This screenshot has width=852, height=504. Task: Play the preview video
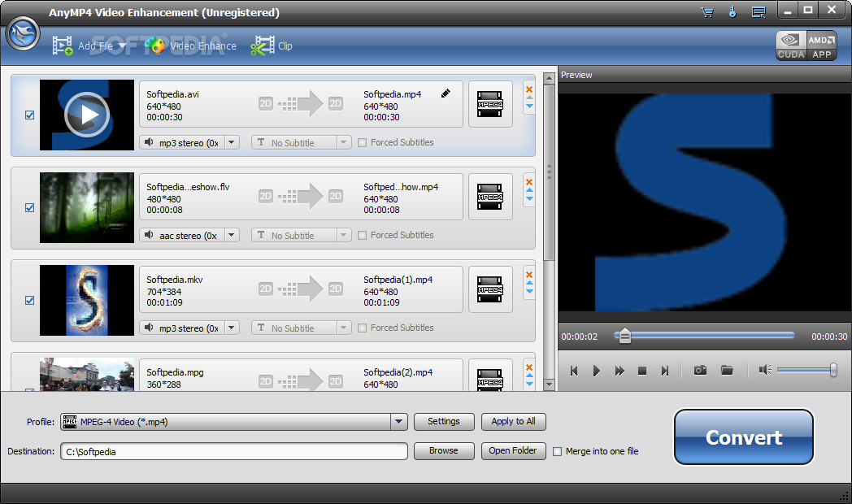click(x=597, y=371)
